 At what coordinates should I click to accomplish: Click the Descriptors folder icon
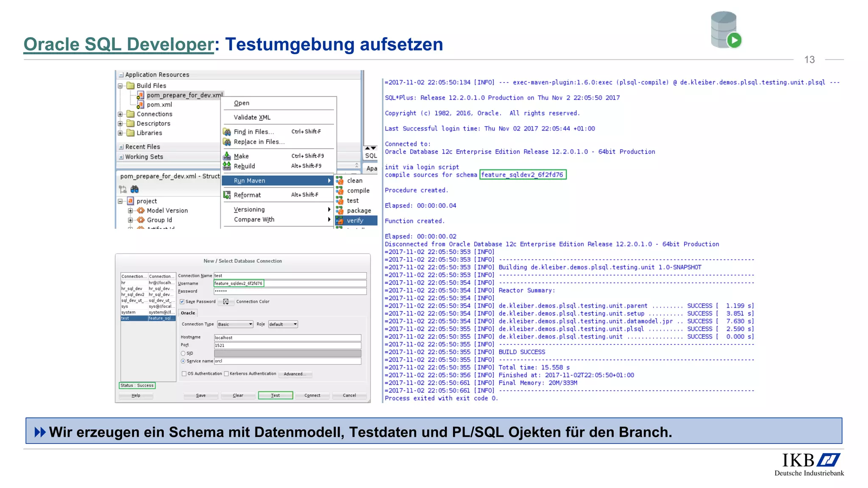tap(131, 123)
